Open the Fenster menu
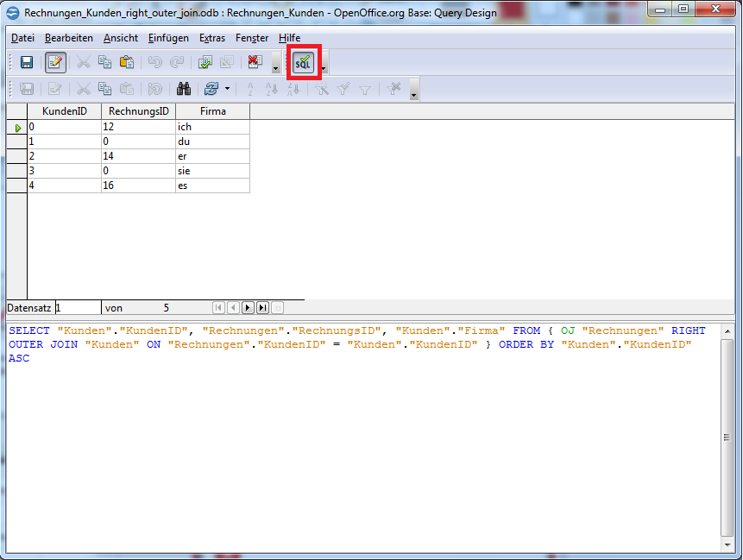This screenshot has height=560, width=743. 252,38
